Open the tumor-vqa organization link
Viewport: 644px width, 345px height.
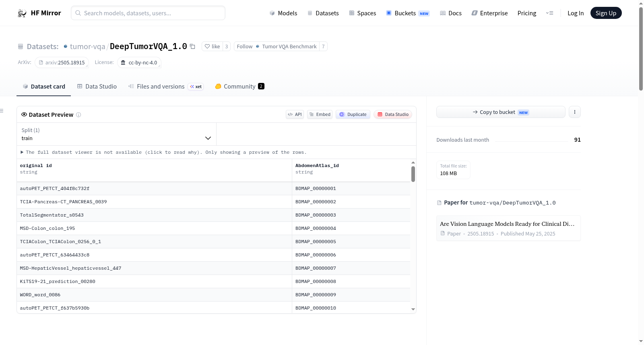pyautogui.click(x=87, y=47)
